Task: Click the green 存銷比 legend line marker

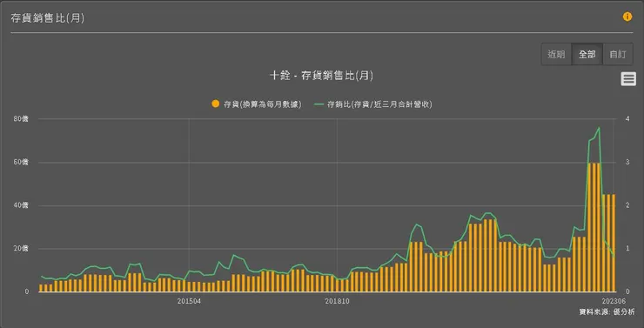Action: [319, 104]
